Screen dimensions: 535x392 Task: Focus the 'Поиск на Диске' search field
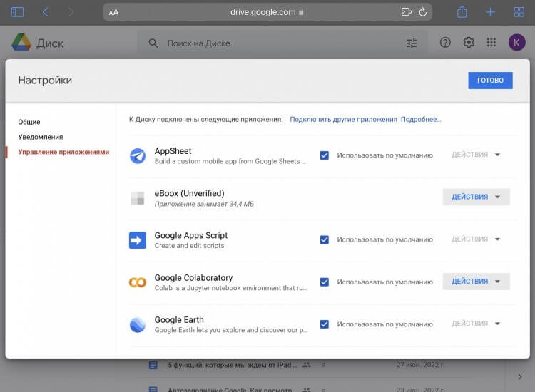coord(282,43)
